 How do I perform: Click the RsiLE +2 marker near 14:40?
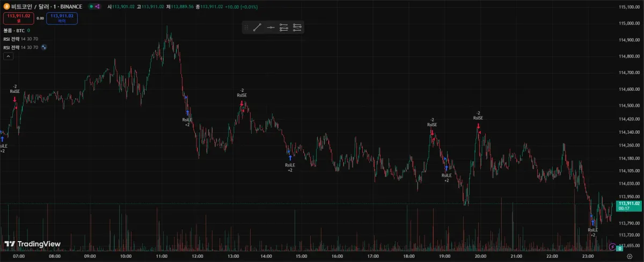tap(290, 164)
